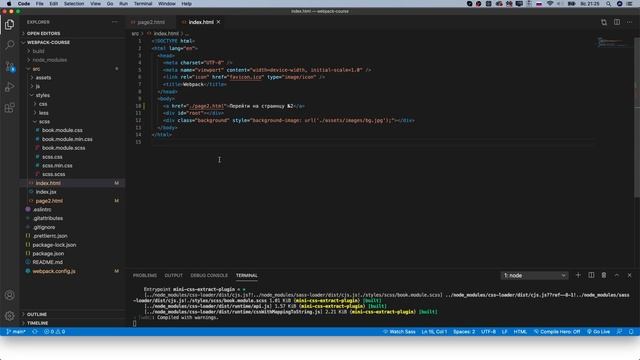Click the HTML language mode in status bar
The image size is (640, 360).
tap(520, 332)
